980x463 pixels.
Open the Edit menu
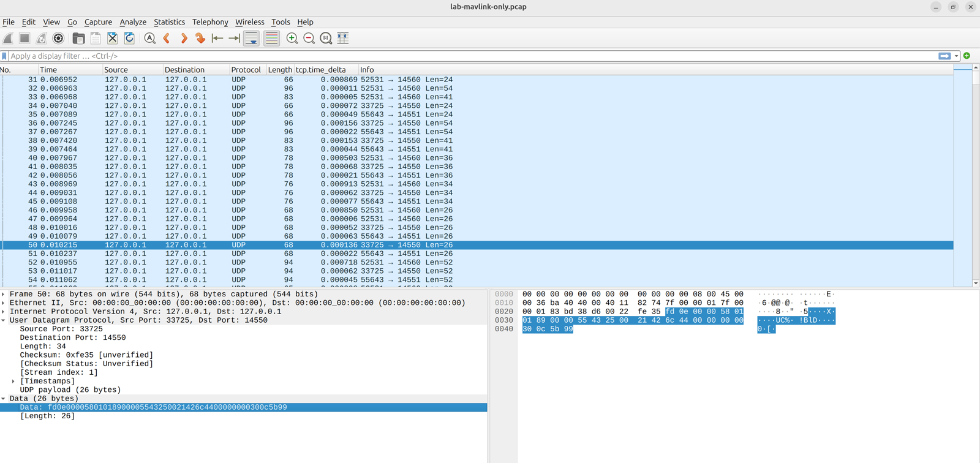pos(29,22)
